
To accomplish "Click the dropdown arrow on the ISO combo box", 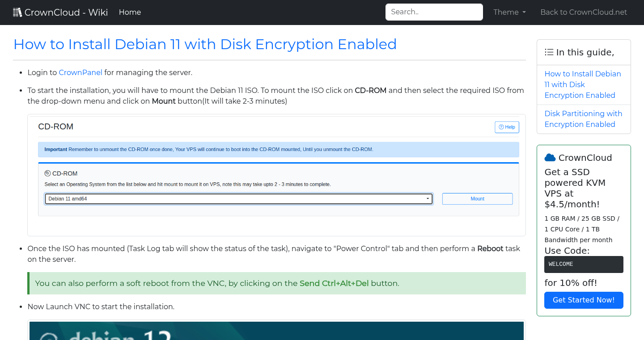I will [x=428, y=198].
